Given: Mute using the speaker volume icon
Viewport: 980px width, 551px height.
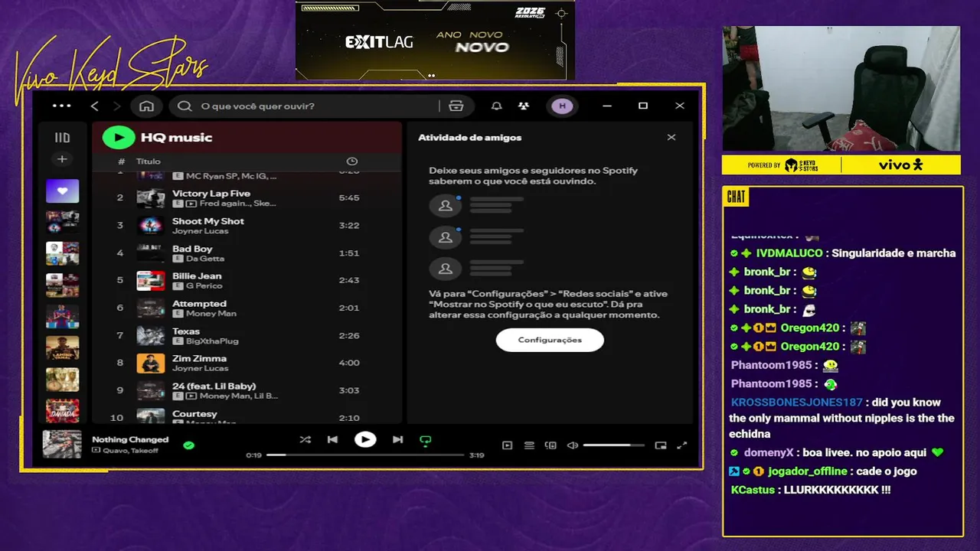Looking at the screenshot, I should [572, 445].
